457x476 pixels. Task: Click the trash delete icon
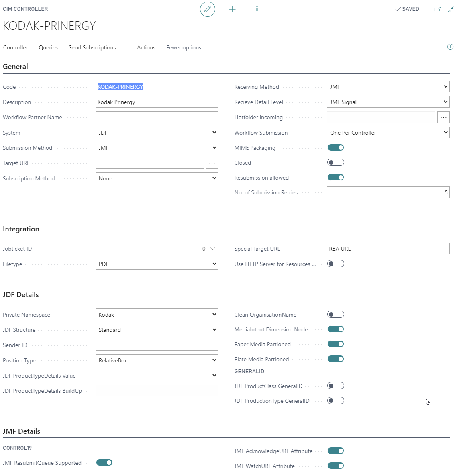pos(257,9)
